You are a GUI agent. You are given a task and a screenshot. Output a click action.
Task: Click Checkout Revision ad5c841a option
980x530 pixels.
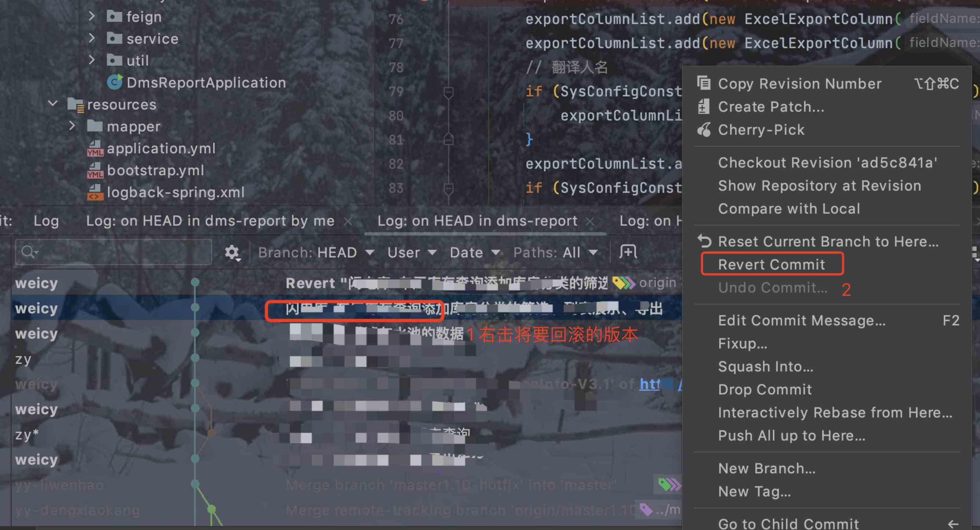pyautogui.click(x=828, y=162)
